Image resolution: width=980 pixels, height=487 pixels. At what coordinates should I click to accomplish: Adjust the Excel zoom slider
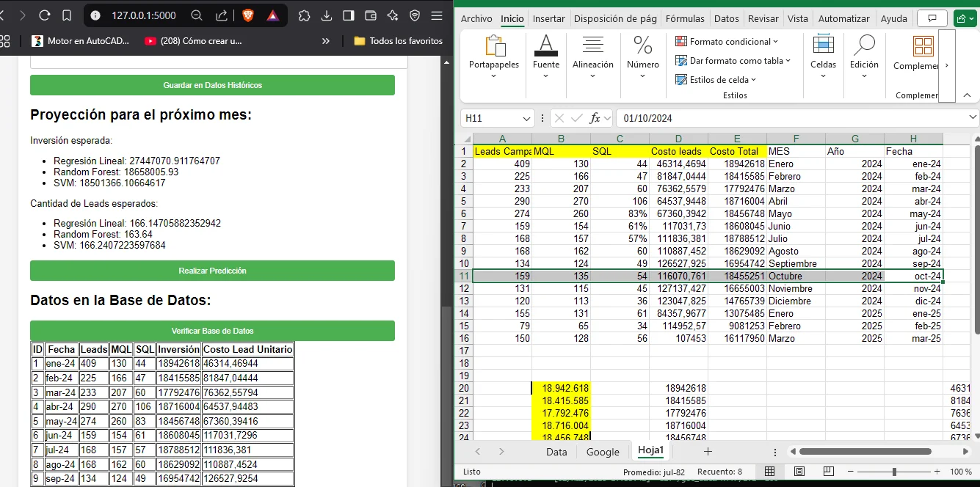[x=896, y=472]
